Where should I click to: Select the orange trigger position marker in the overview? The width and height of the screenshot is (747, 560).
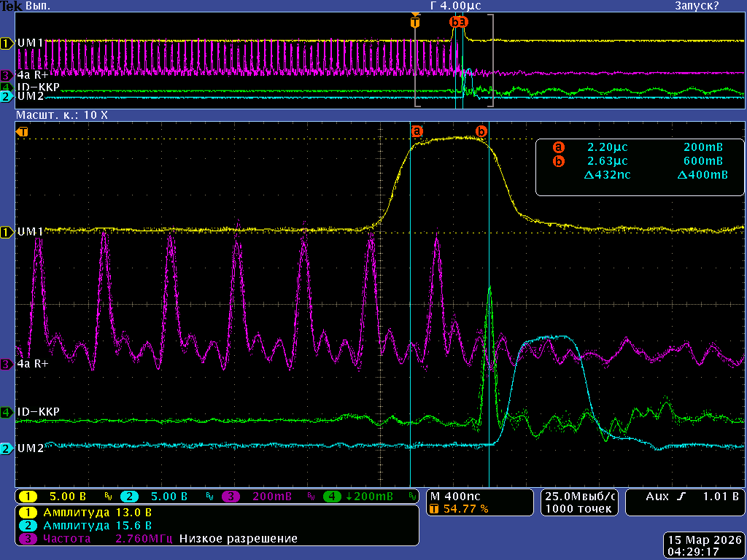pyautogui.click(x=415, y=22)
